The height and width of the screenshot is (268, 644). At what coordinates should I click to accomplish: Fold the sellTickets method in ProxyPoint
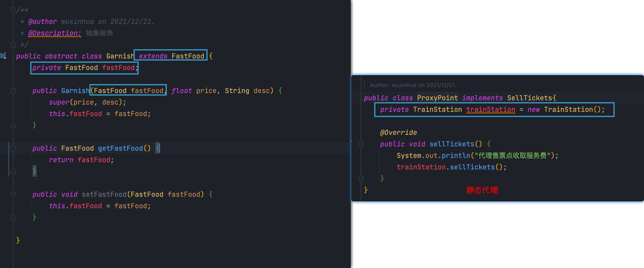point(361,144)
